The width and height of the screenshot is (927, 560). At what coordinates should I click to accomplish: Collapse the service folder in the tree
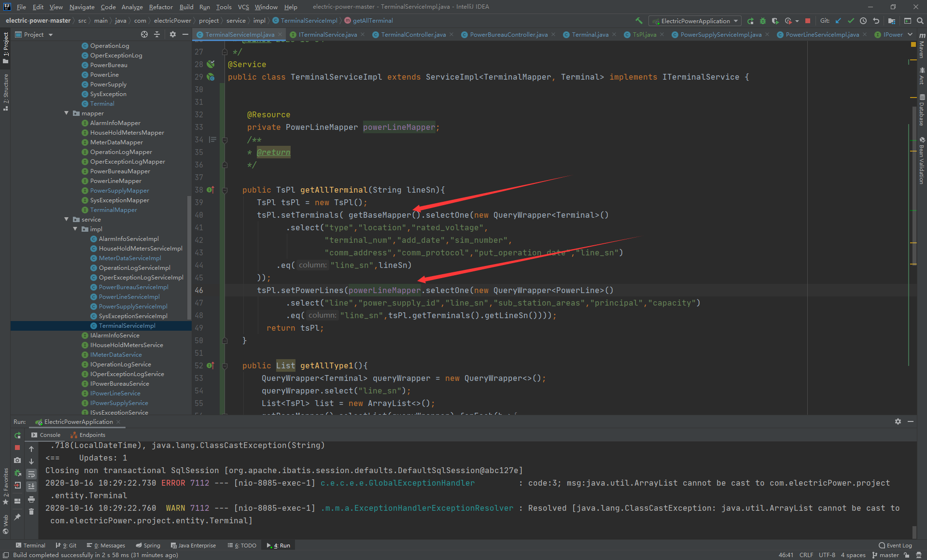point(67,219)
